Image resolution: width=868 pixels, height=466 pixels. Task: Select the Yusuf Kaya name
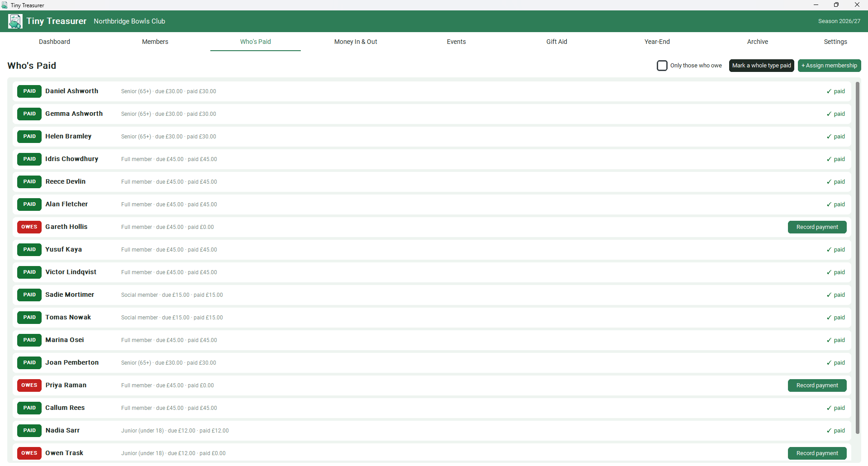point(63,249)
